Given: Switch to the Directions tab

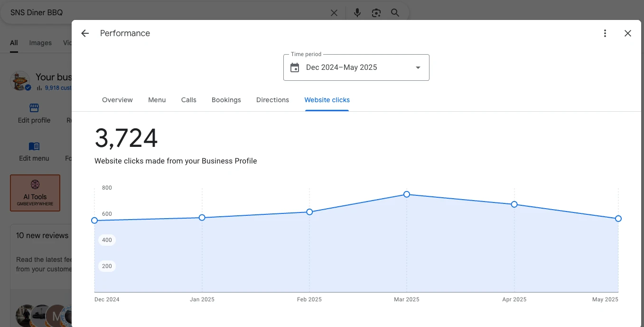Looking at the screenshot, I should click(272, 100).
